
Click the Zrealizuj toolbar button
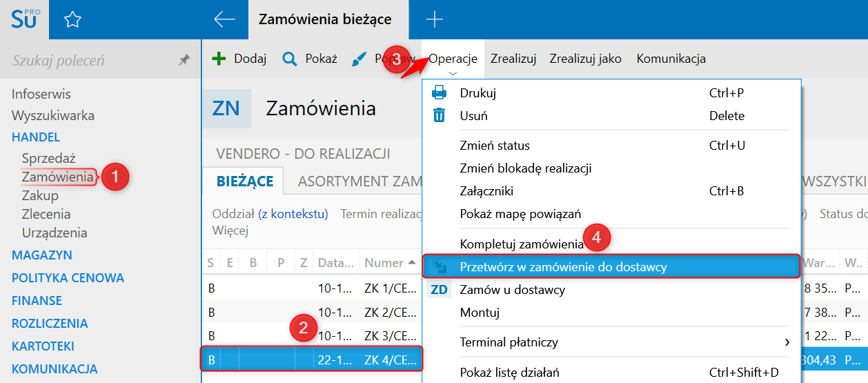tap(513, 59)
